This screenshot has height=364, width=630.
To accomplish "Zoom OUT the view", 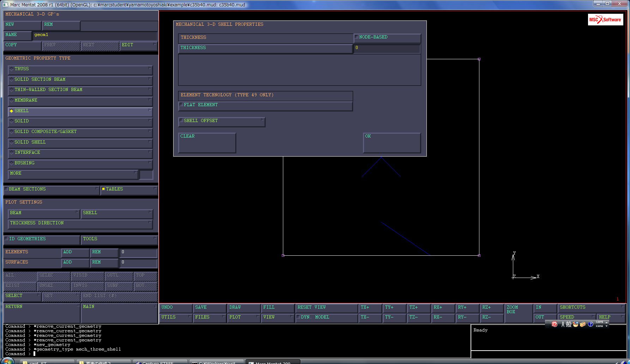I will [x=545, y=318].
